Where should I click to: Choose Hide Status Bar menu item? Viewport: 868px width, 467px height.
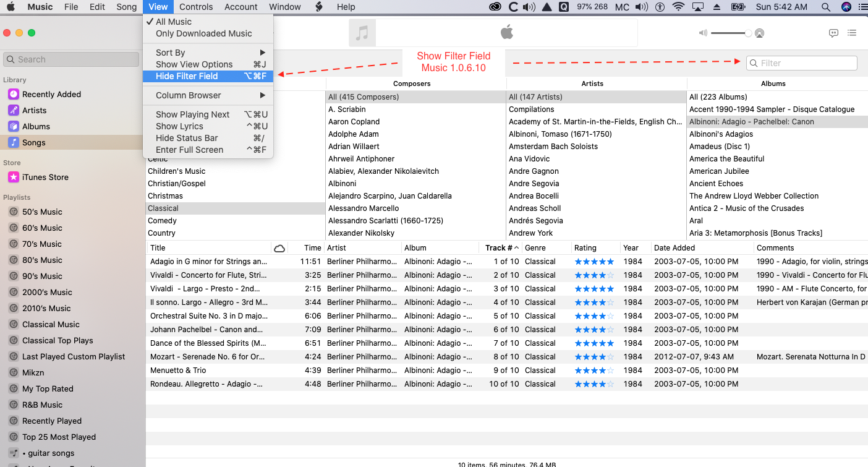click(x=208, y=138)
